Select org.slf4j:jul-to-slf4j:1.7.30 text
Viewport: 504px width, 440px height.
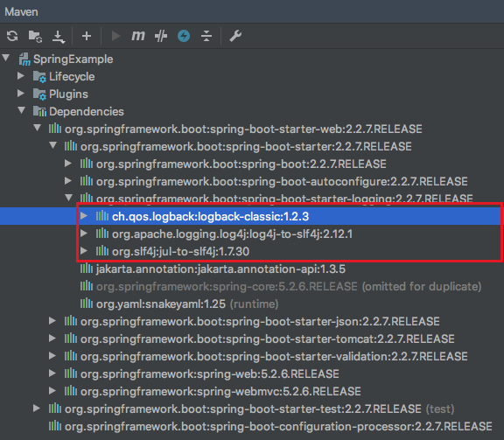(x=180, y=251)
